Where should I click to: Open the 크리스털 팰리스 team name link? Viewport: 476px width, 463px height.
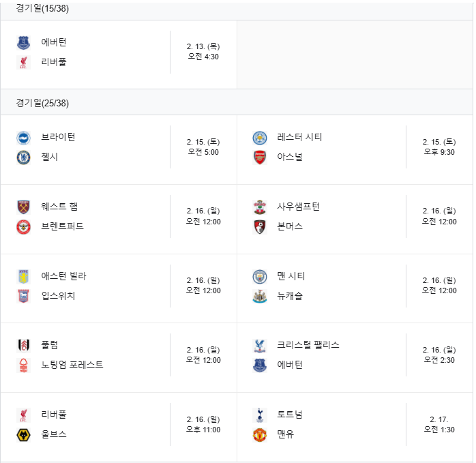(x=308, y=345)
